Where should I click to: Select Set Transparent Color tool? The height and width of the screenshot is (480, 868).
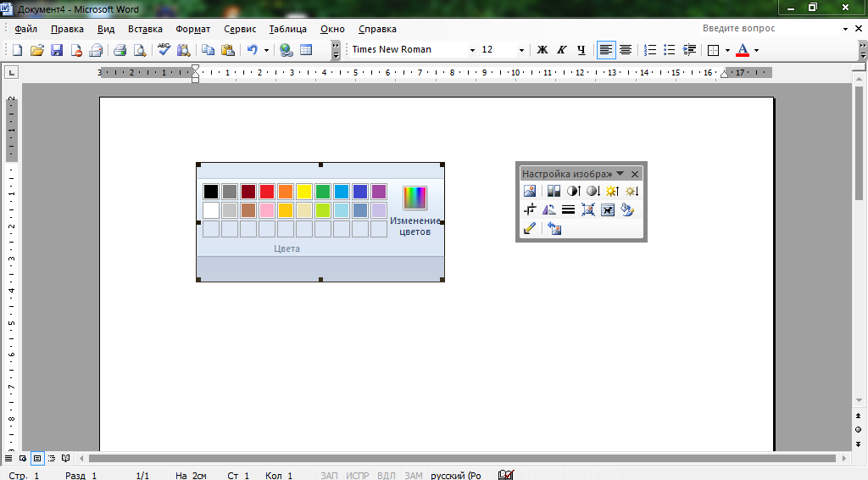(530, 228)
